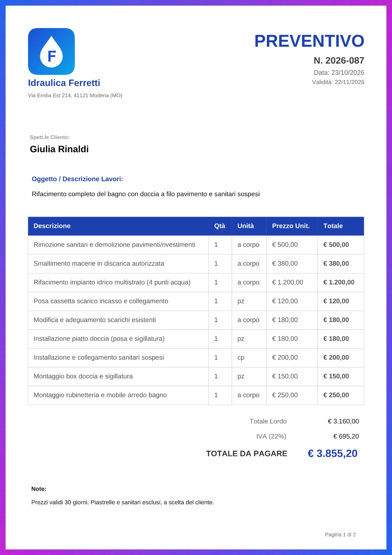Select gross total € 3.160,00
392x555 pixels.
[x=343, y=421]
